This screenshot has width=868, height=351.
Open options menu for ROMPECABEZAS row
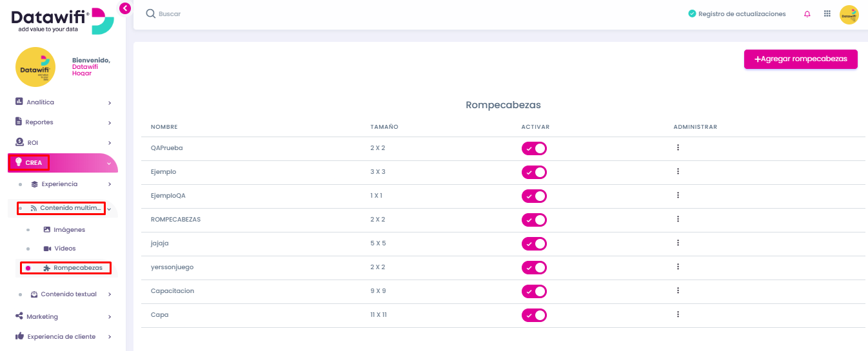678,219
